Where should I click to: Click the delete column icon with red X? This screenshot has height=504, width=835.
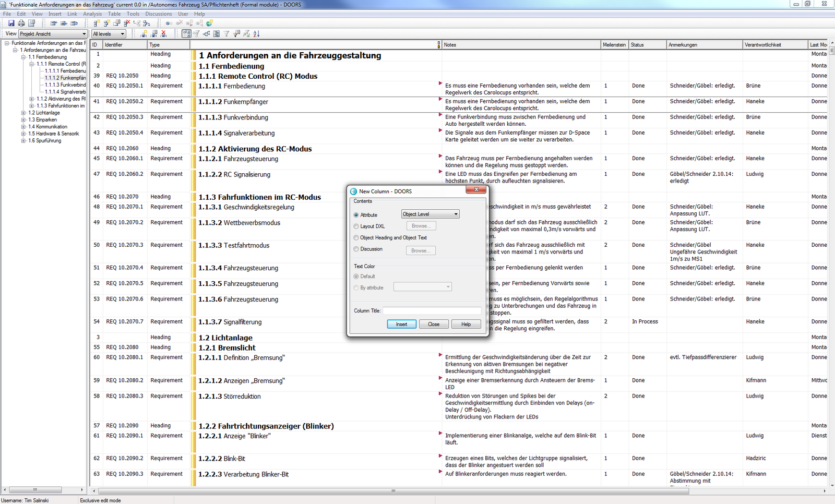[164, 34]
